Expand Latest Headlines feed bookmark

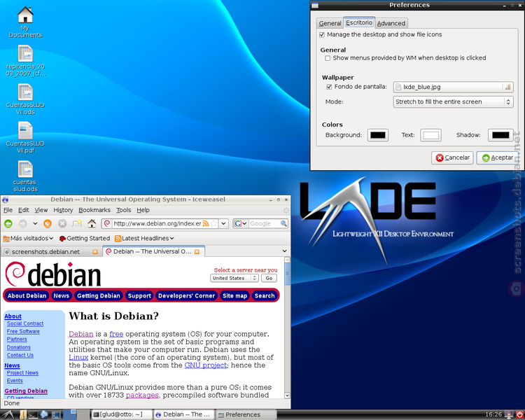144,239
